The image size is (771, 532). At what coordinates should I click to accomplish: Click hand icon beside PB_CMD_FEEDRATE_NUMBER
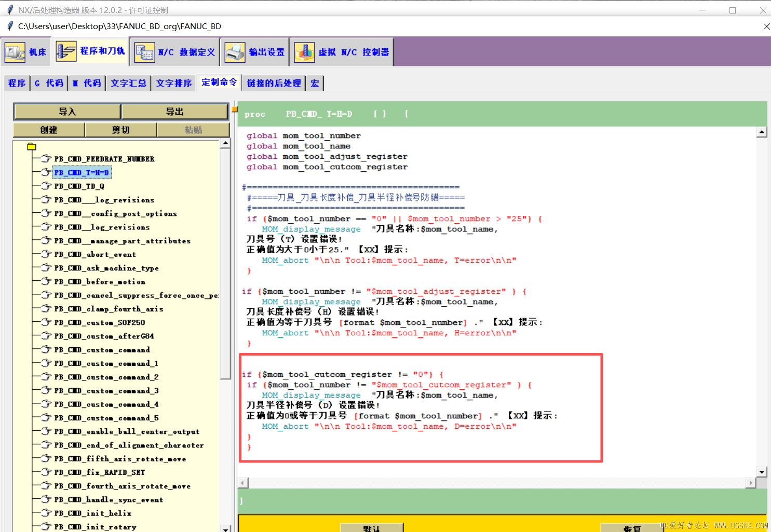point(46,158)
